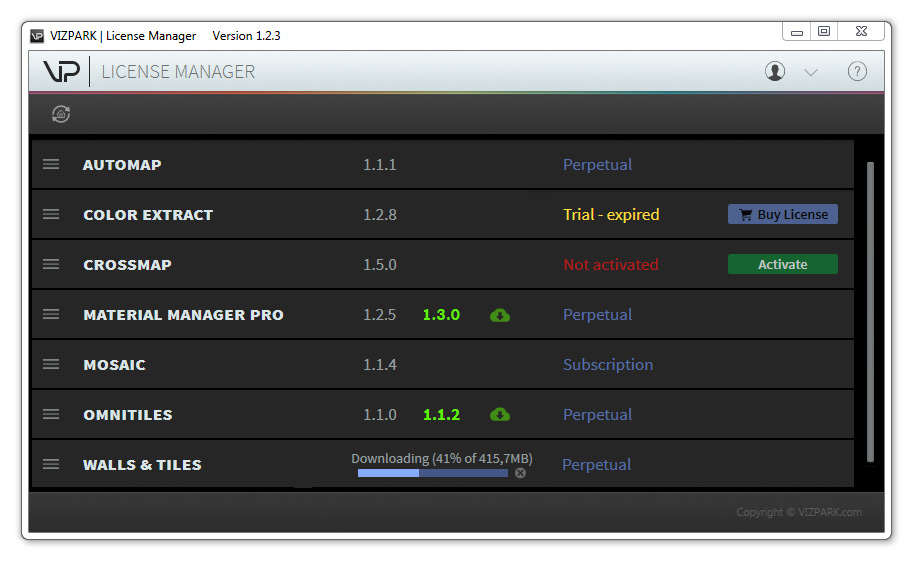This screenshot has width=915, height=561.
Task: Click the vertical scrollbar of product list
Action: [870, 310]
